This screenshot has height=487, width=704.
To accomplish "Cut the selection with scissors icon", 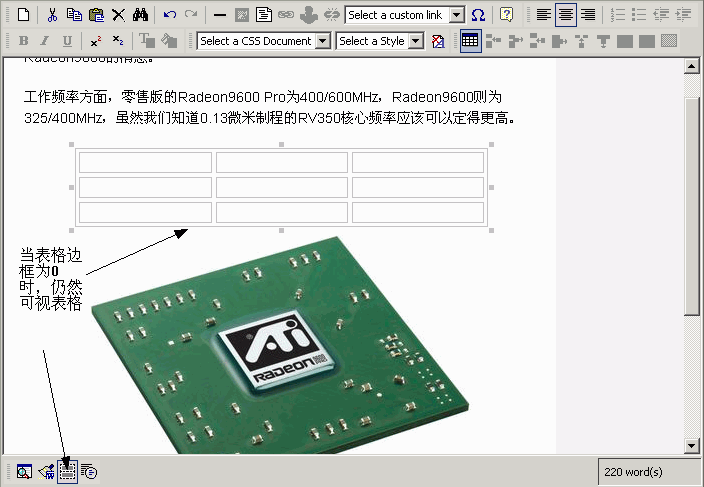I will [52, 15].
